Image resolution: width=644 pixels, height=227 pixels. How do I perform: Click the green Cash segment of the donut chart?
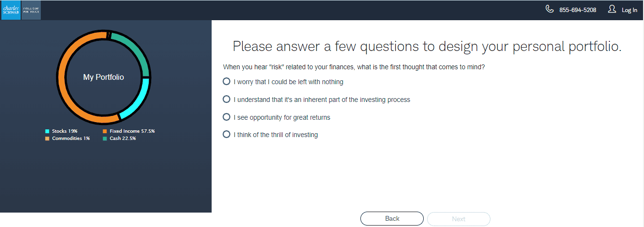[x=135, y=49]
